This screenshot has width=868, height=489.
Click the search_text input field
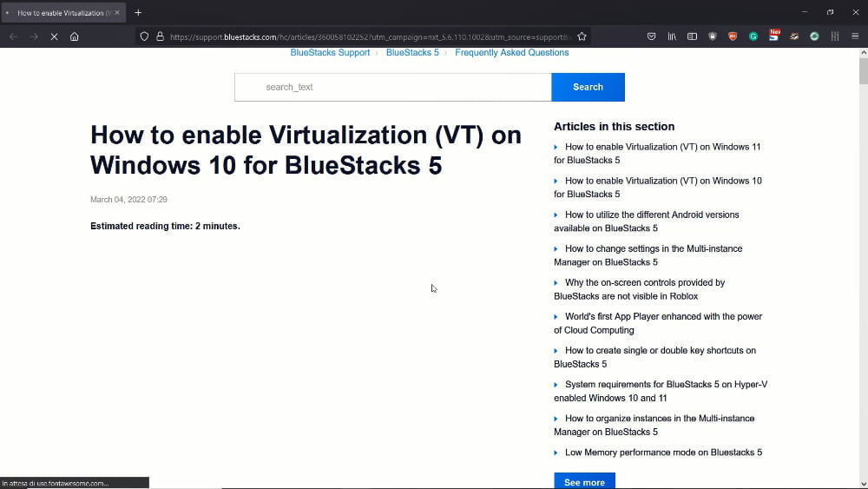pos(393,87)
